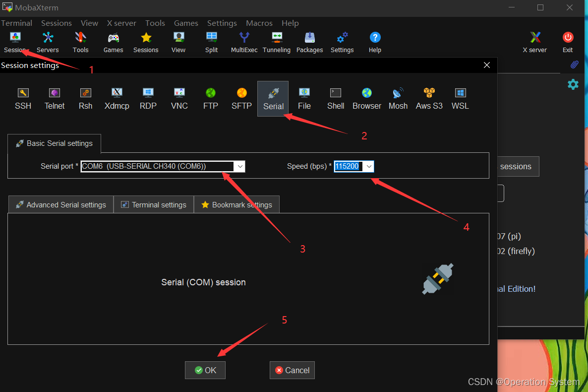Select the (firefly) recent session entry

coord(516,251)
